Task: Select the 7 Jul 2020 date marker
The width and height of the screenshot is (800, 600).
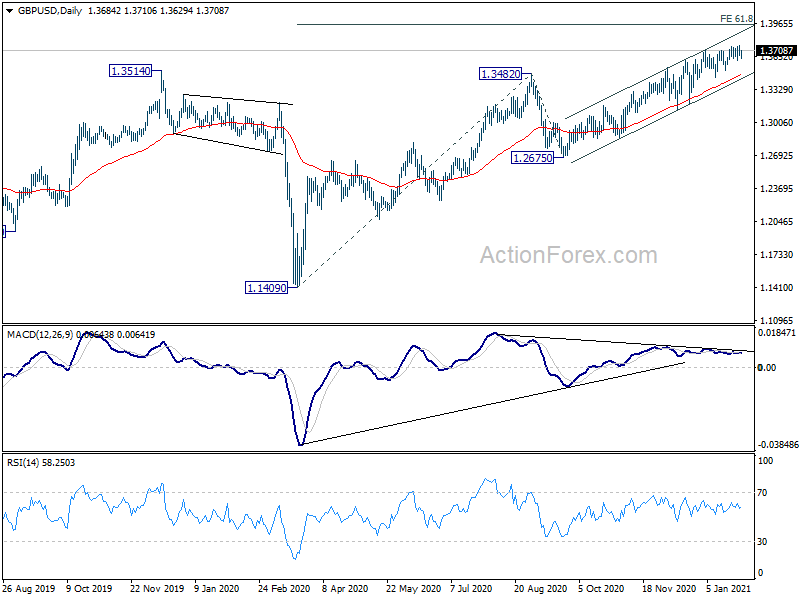Action: [471, 589]
